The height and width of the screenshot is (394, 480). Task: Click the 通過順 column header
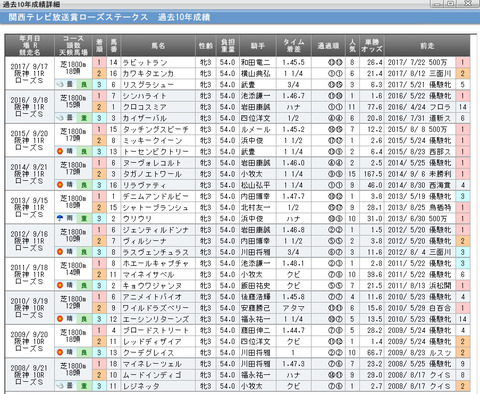(328, 46)
